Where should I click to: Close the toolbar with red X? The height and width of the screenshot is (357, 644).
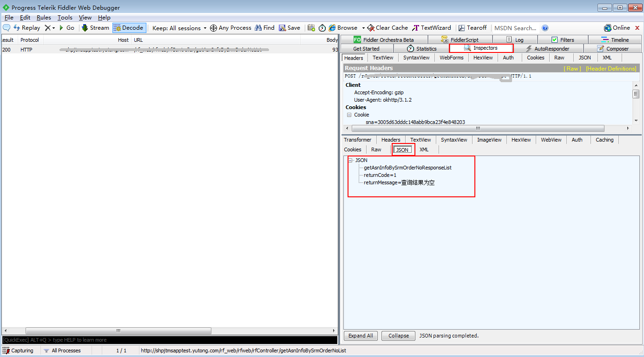click(637, 28)
